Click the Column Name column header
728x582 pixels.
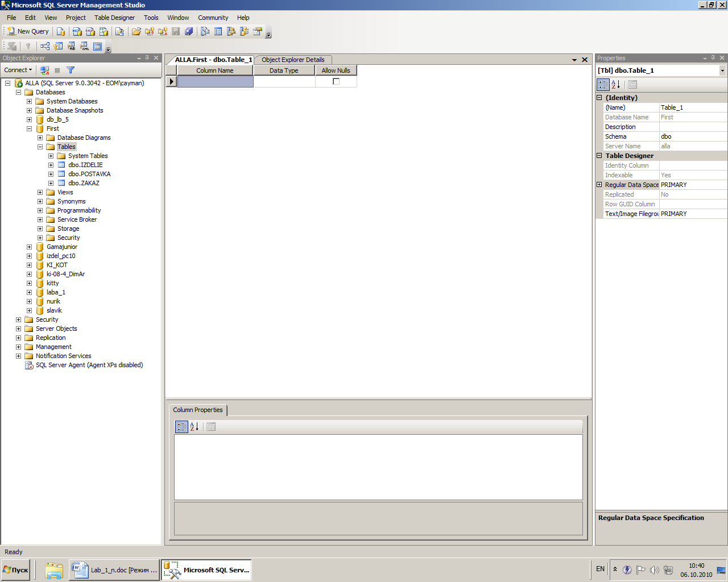(x=215, y=70)
